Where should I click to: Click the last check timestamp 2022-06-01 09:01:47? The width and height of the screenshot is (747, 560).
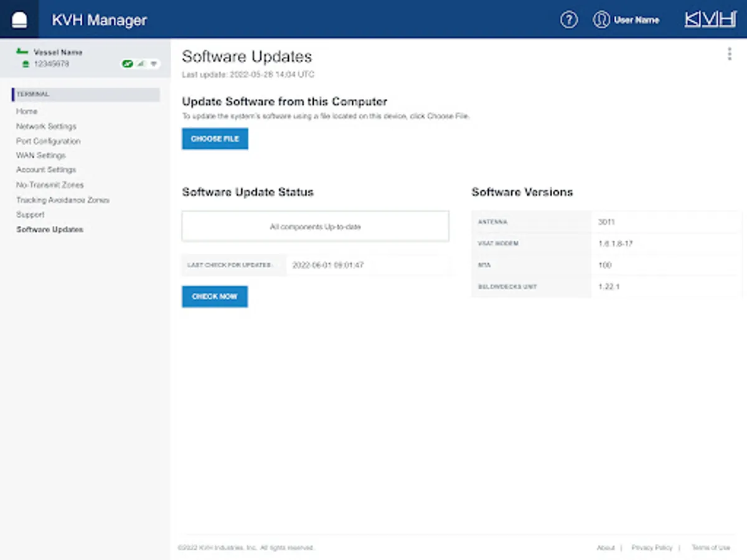(x=328, y=265)
